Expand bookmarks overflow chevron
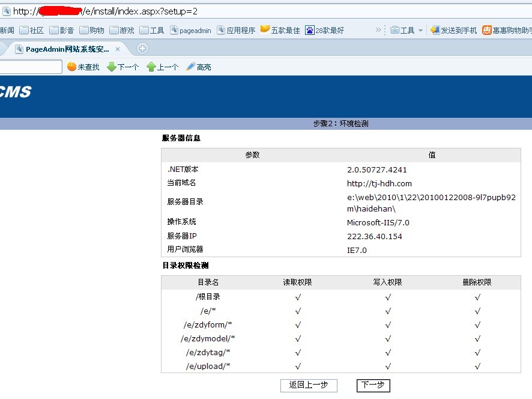Viewport: 532px width, 399px height. coord(378,30)
